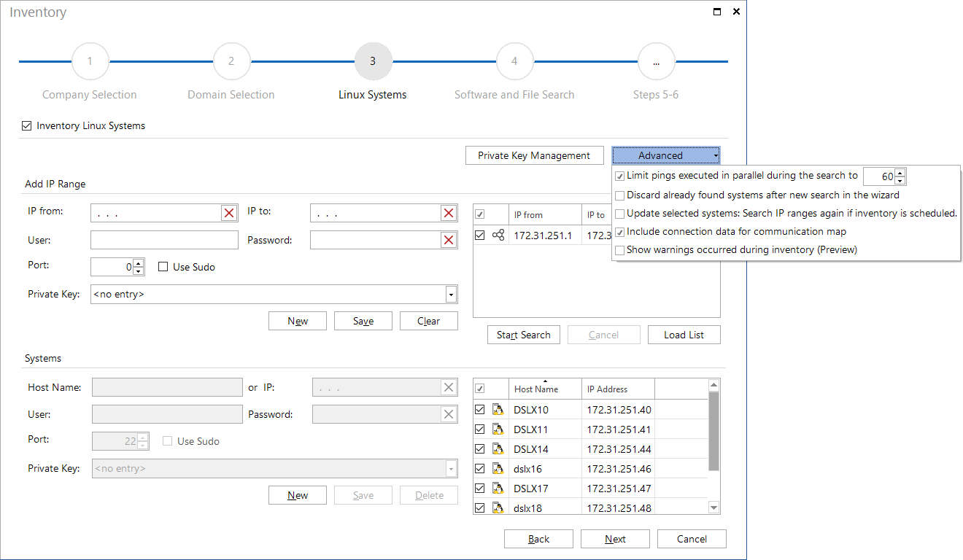Click the Linux penguin icon for DSLX17
The width and height of the screenshot is (963, 560).
[498, 489]
